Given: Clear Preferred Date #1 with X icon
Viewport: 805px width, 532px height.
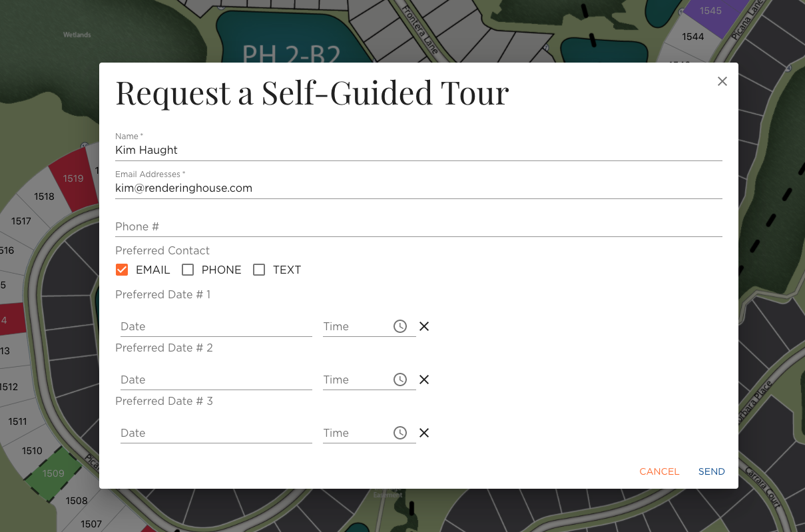Looking at the screenshot, I should click(424, 326).
